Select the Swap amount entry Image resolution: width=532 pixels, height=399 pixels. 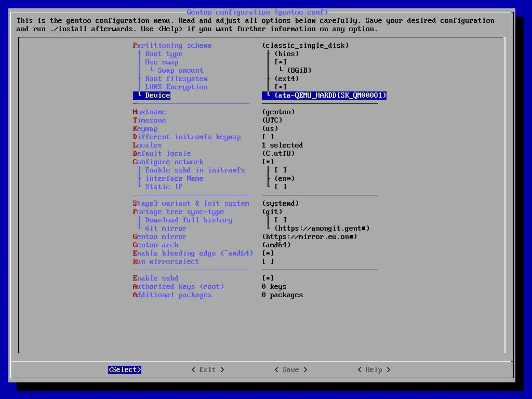180,70
